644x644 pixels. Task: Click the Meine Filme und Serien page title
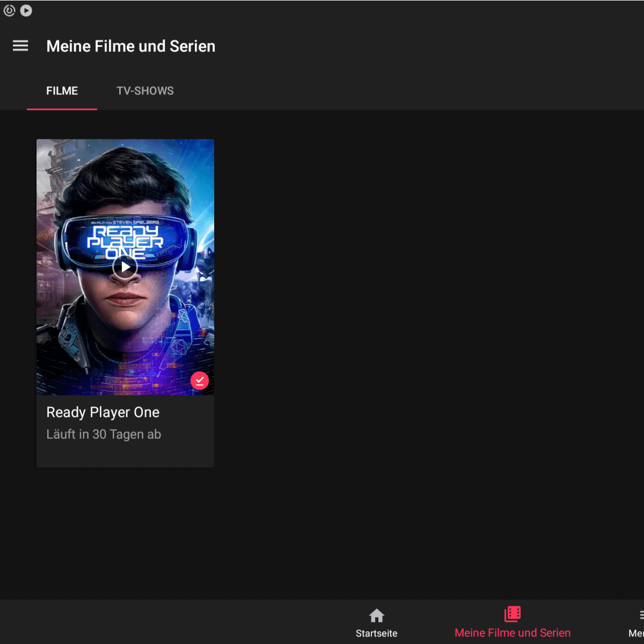tap(131, 46)
